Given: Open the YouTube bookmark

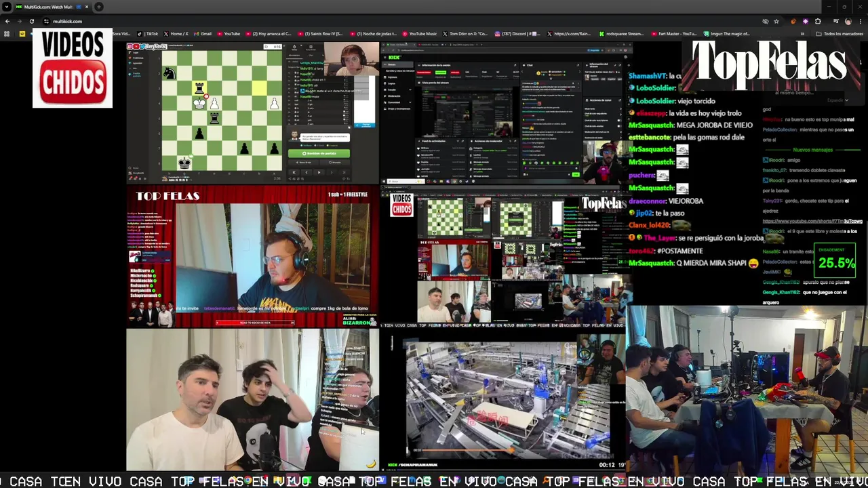Looking at the screenshot, I should 229,34.
